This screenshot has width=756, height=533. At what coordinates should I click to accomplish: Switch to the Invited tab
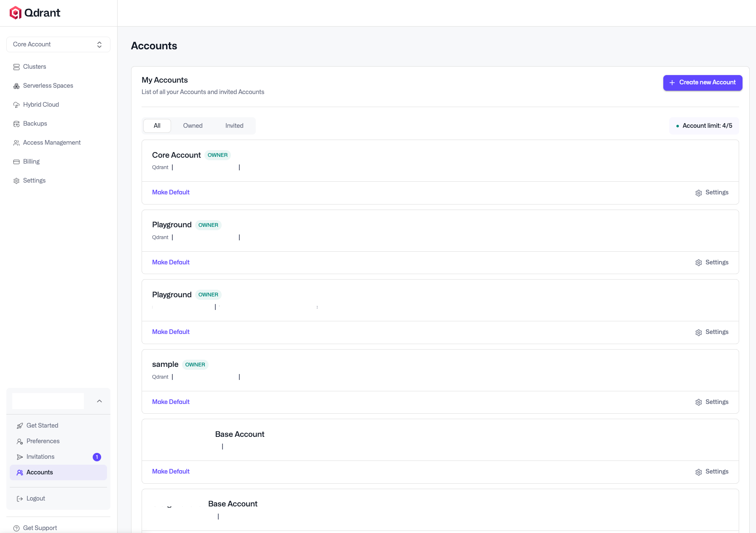click(x=234, y=126)
